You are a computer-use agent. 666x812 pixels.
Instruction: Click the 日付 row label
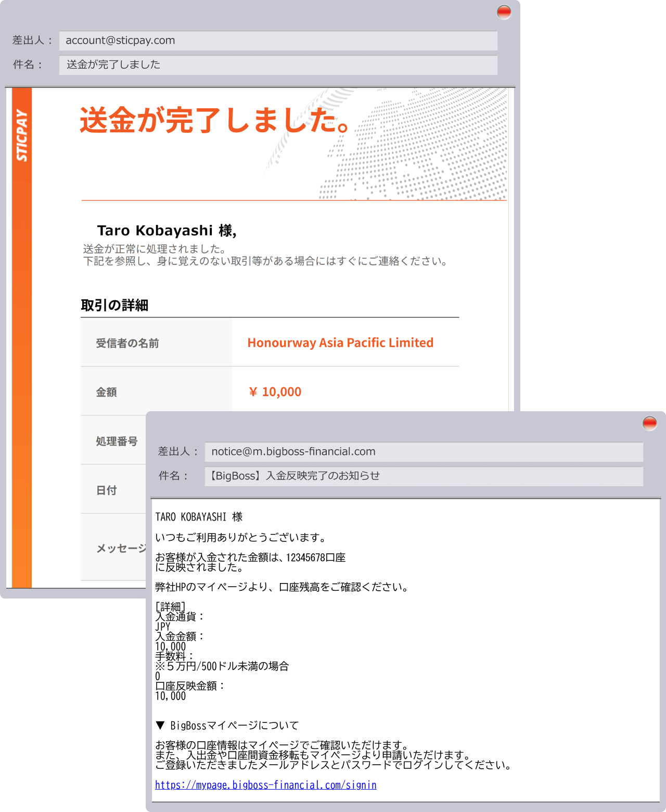point(106,490)
